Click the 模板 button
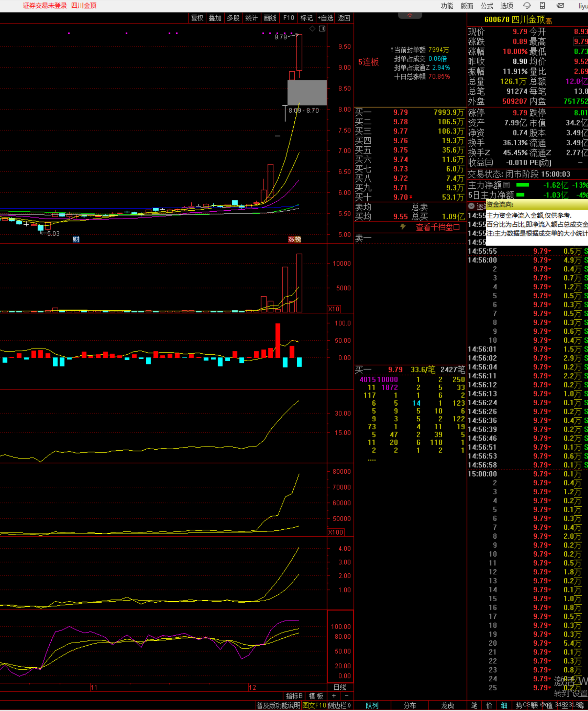Screen dimensions: 588x711 tap(316, 696)
